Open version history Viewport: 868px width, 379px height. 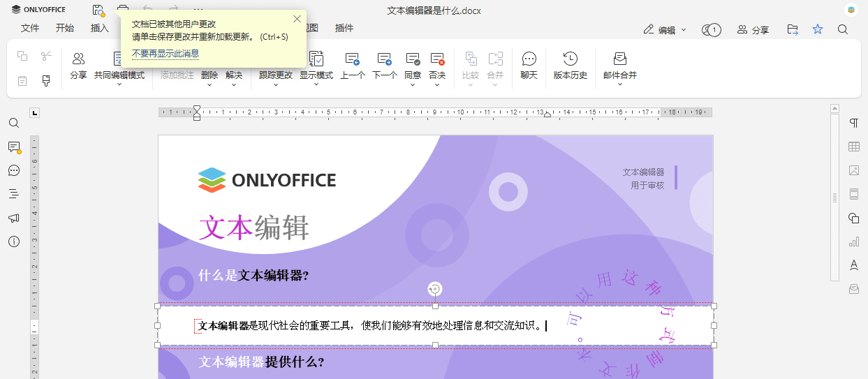tap(570, 64)
